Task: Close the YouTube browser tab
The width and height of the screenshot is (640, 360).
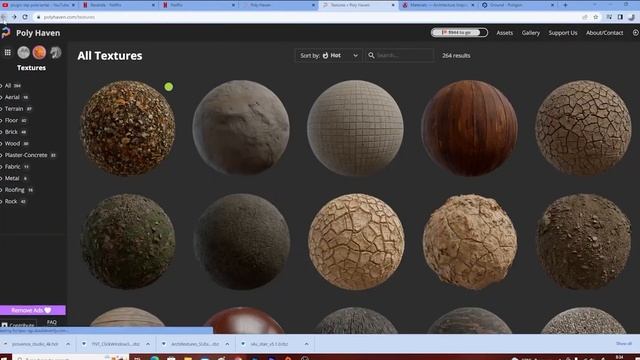Action: click(73, 5)
